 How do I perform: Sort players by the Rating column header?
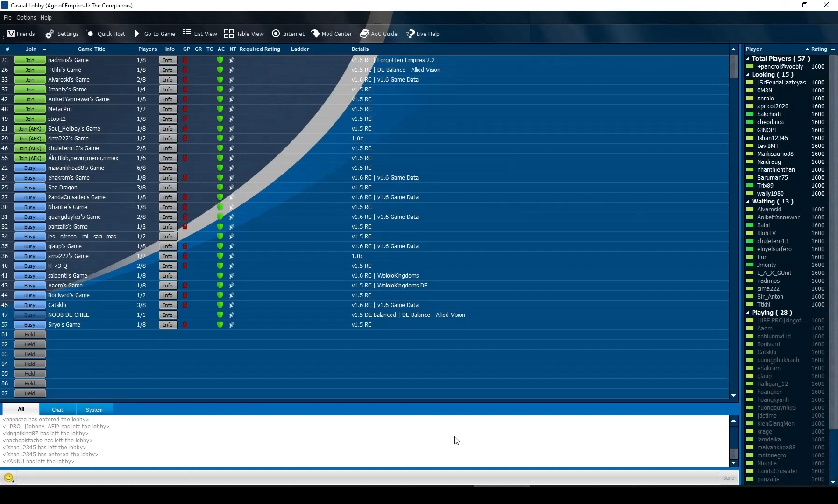[819, 49]
